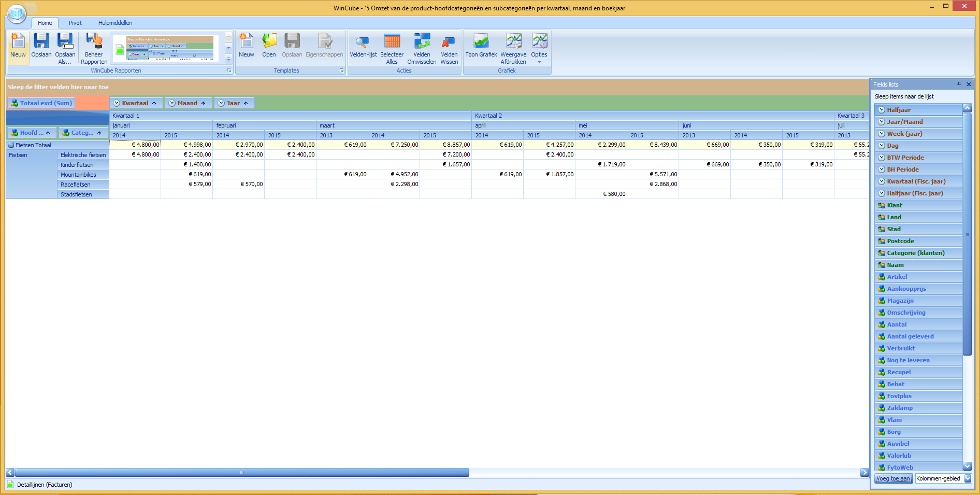
Task: Click the Totaal excl (Sum) data field
Action: tap(41, 103)
